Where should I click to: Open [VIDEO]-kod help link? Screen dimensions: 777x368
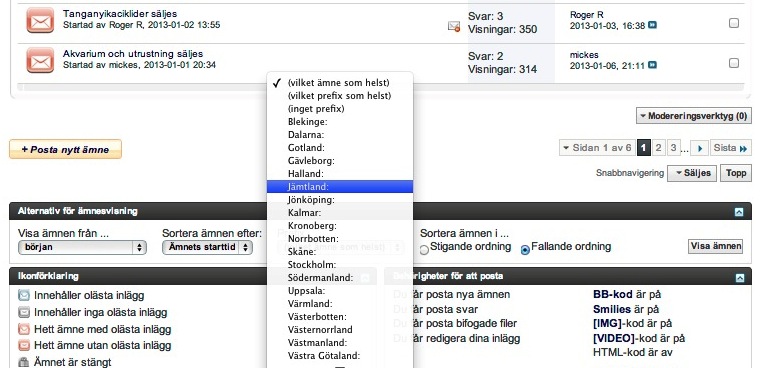tap(614, 339)
